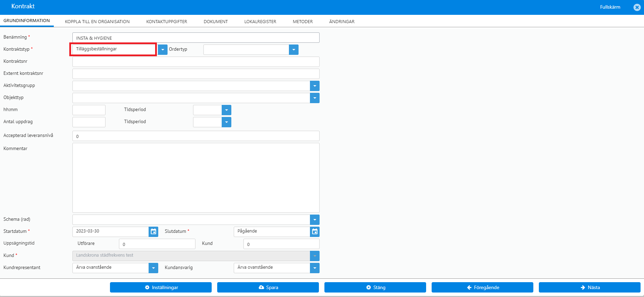Viewport: 644px width, 297px height.
Task: Focus the Kund uppsägningstid field
Action: pos(281,244)
